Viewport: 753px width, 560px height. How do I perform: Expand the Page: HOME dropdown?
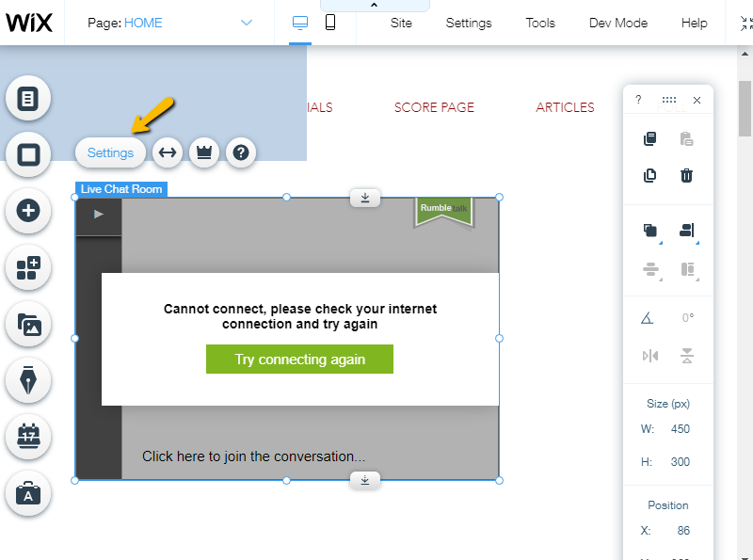pos(247,23)
